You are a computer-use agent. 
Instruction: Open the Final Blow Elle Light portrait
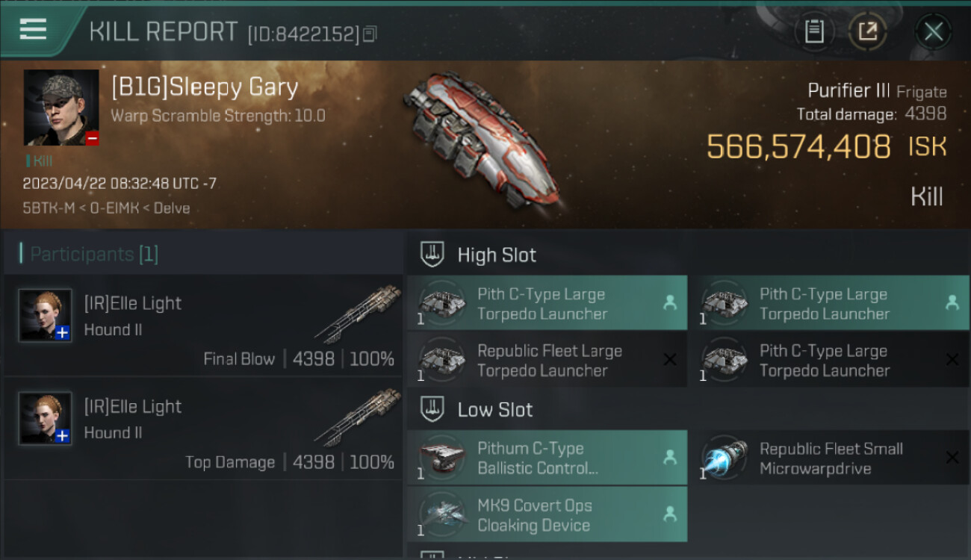click(x=46, y=315)
